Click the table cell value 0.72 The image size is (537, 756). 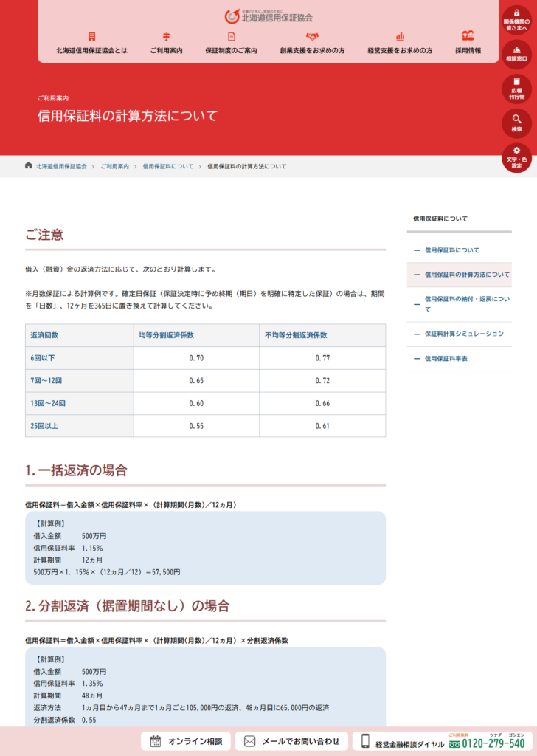tap(322, 380)
